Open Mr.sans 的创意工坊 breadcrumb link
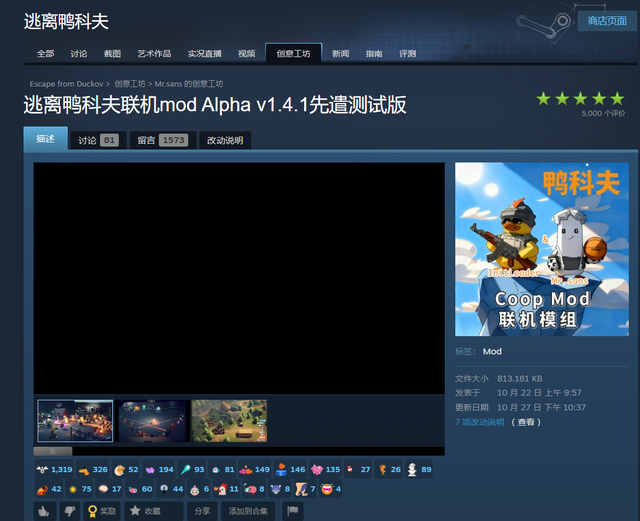Screen dimensions: 640x521 coord(189,84)
